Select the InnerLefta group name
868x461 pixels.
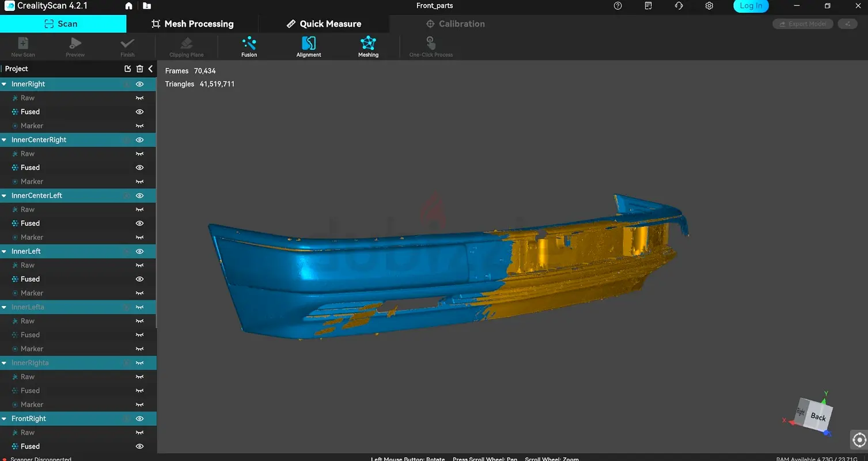click(28, 307)
